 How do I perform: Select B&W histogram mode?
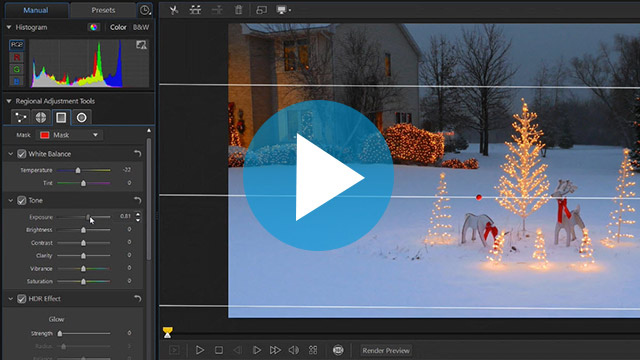pos(141,27)
